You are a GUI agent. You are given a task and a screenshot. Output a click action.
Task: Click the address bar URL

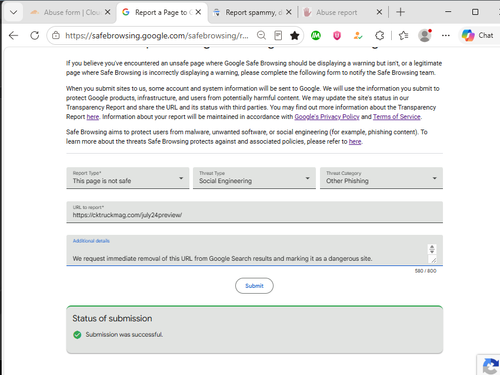[x=157, y=35]
